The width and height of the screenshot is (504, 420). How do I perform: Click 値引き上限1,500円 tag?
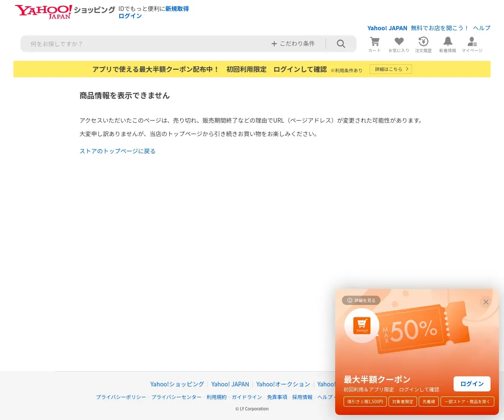pyautogui.click(x=365, y=402)
